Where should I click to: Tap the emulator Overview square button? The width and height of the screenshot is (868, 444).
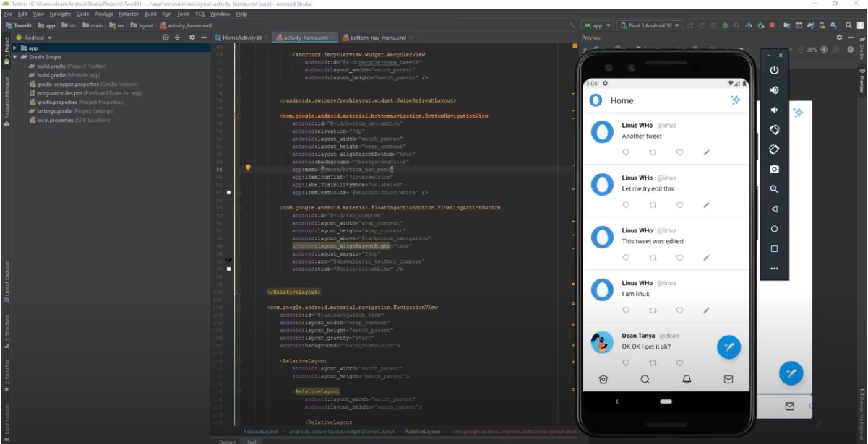774,248
